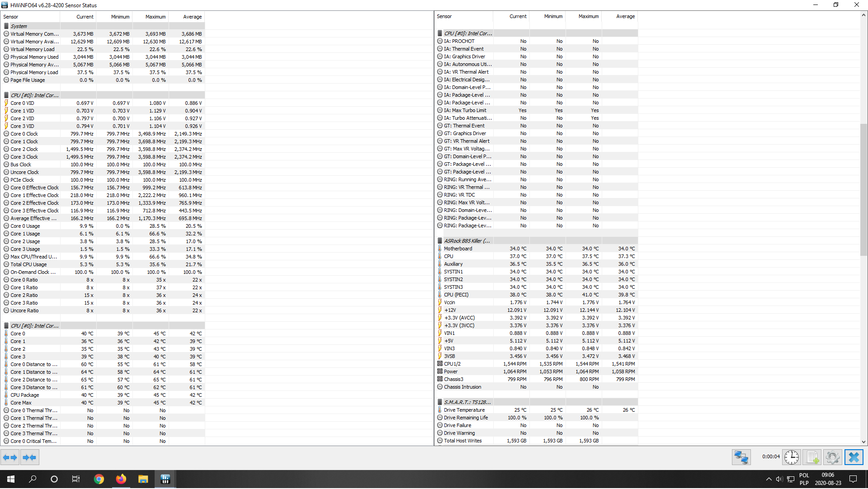This screenshot has width=868, height=489.
Task: Open File Explorer from the taskbar
Action: 143,479
